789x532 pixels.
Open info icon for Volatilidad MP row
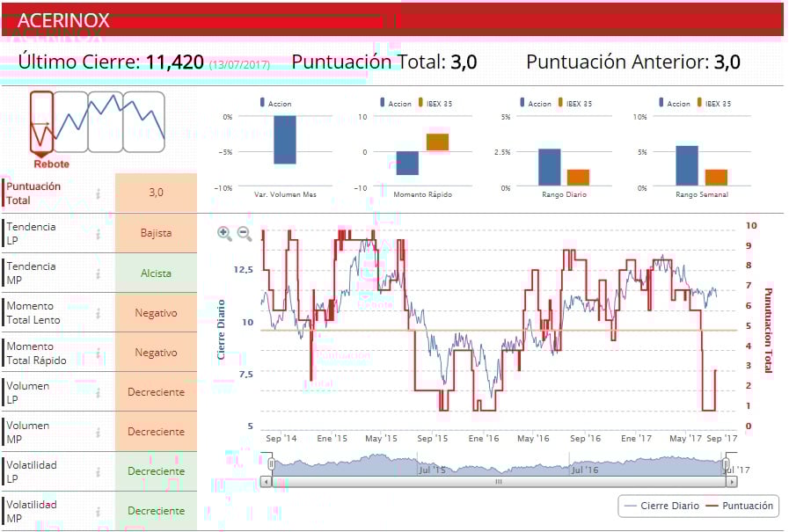coord(99,512)
